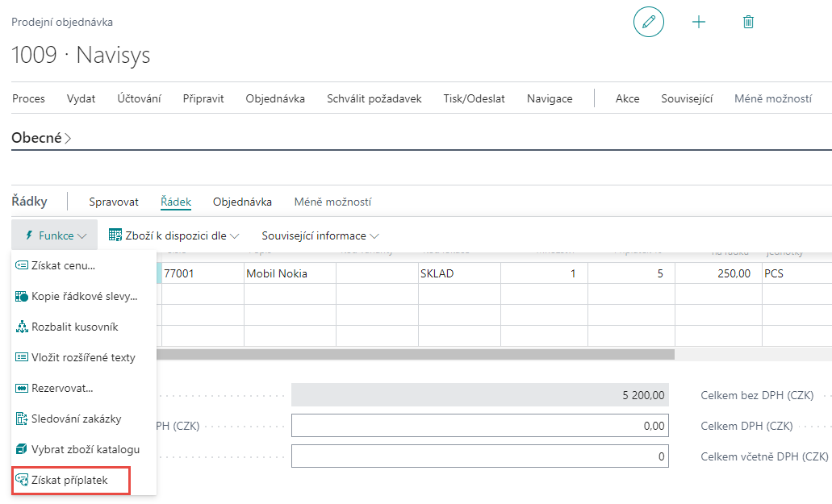Open the Související menu
This screenshot has height=504, width=832.
[x=687, y=98]
